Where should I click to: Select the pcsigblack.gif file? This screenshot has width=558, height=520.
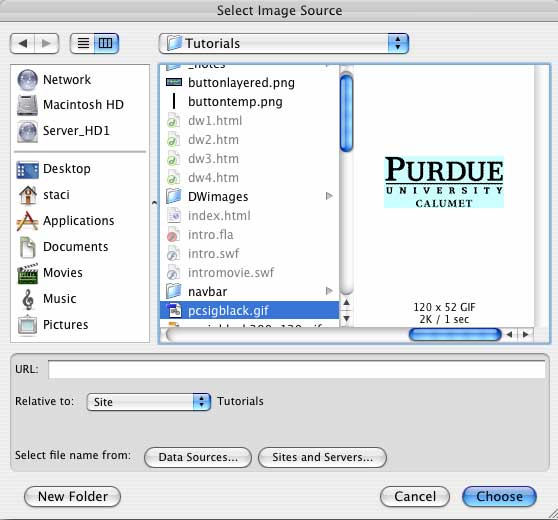[249, 311]
